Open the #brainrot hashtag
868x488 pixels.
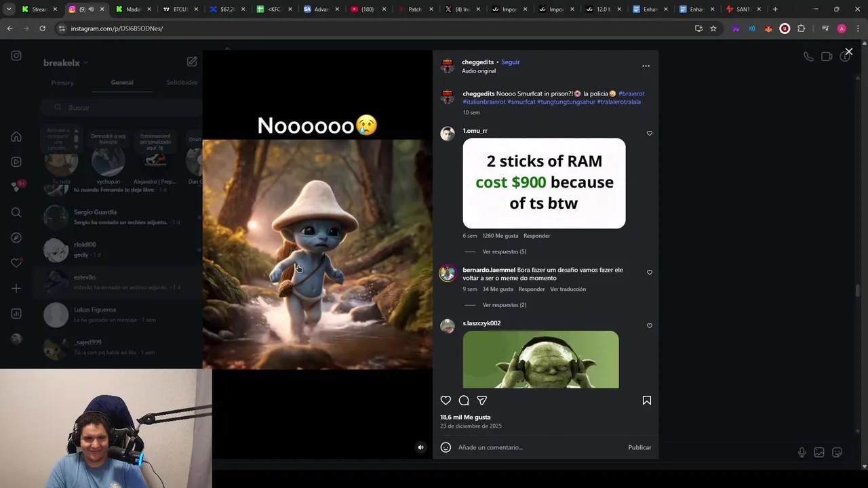click(631, 94)
